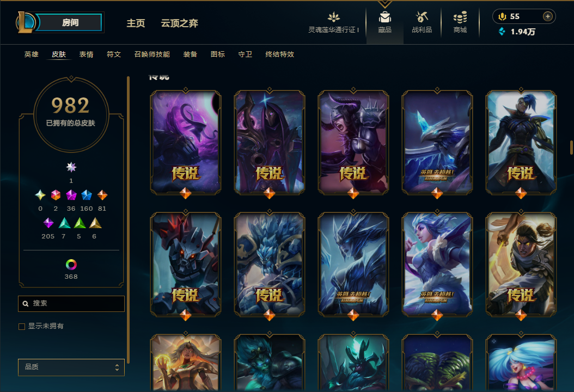574x392 pixels.
Task: Click the blue epic gem above 160
Action: tap(87, 195)
